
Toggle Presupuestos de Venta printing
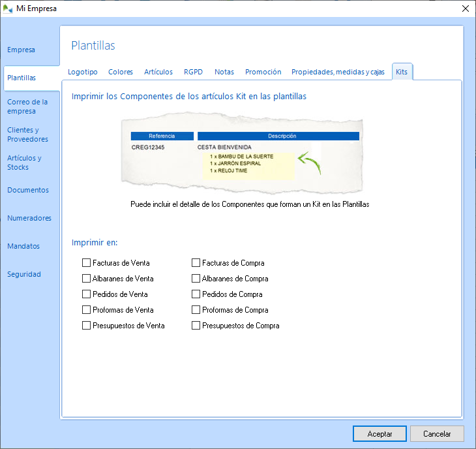click(87, 326)
